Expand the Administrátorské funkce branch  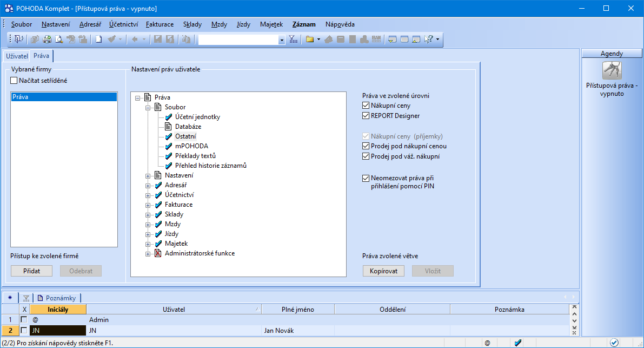(x=148, y=254)
